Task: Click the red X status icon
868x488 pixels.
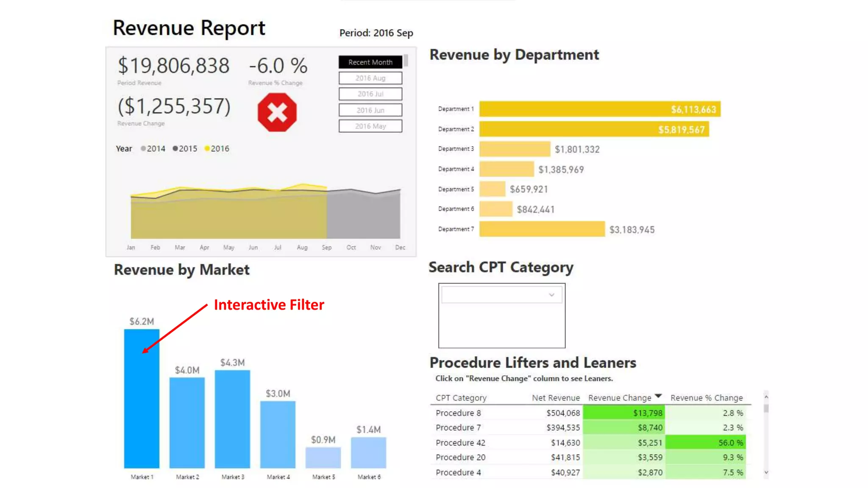Action: click(277, 112)
